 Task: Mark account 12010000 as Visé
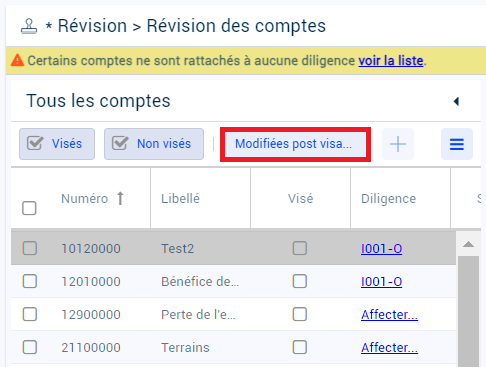300,281
